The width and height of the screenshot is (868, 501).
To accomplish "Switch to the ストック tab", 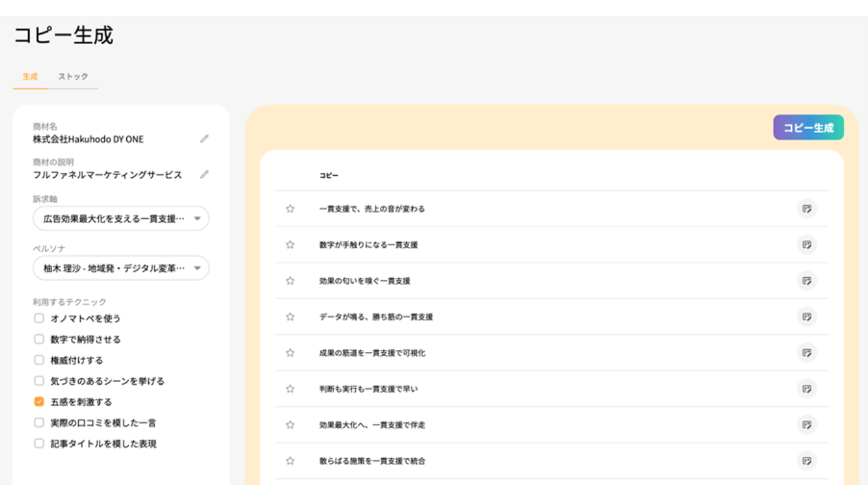I will (x=73, y=77).
